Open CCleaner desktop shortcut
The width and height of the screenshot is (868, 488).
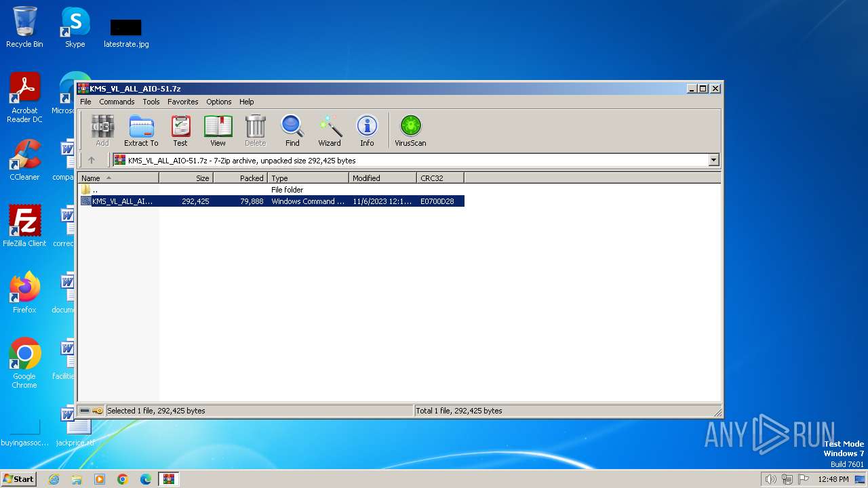point(24,161)
